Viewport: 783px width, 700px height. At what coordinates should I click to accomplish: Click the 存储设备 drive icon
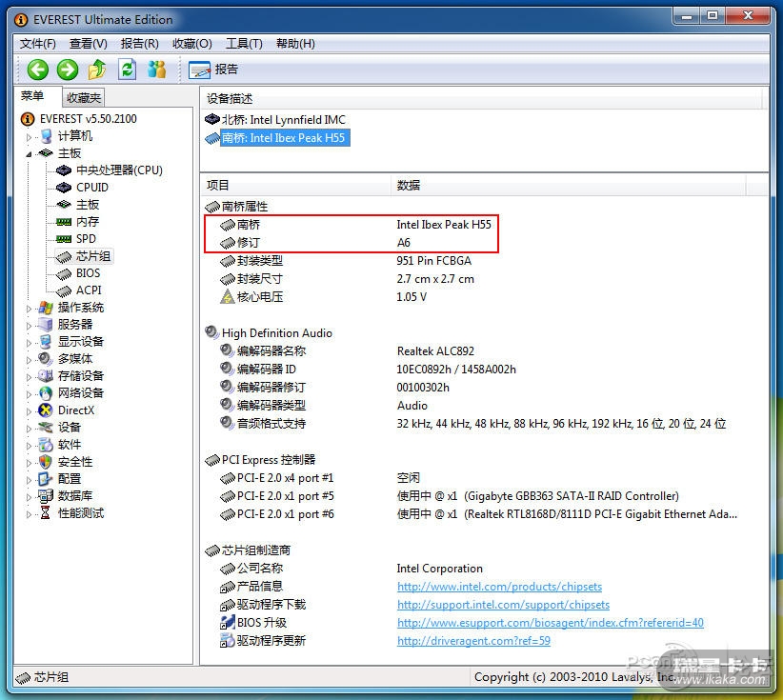tap(46, 375)
